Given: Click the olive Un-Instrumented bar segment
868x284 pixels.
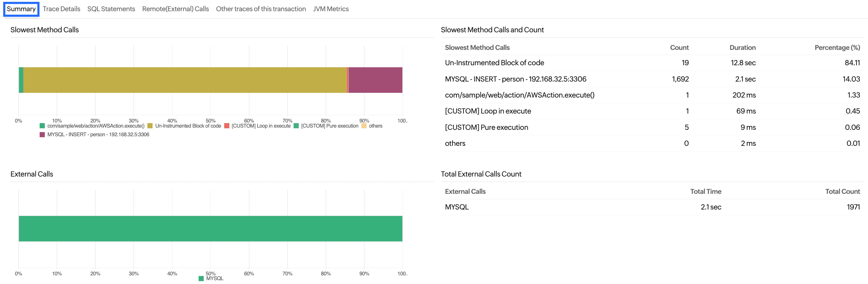Looking at the screenshot, I should (x=185, y=80).
